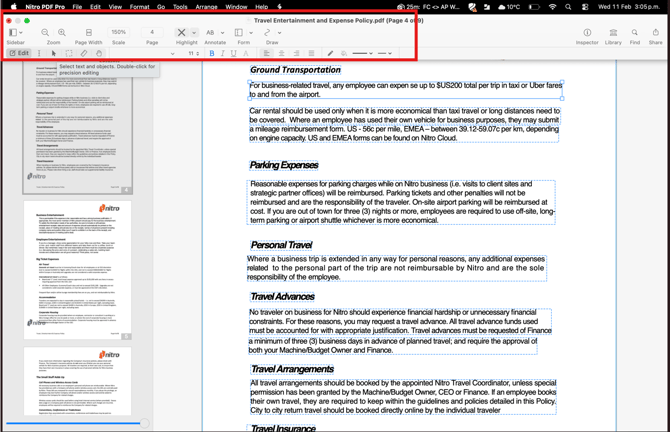The width and height of the screenshot is (670, 432).
Task: Select the Page number field
Action: [152, 32]
